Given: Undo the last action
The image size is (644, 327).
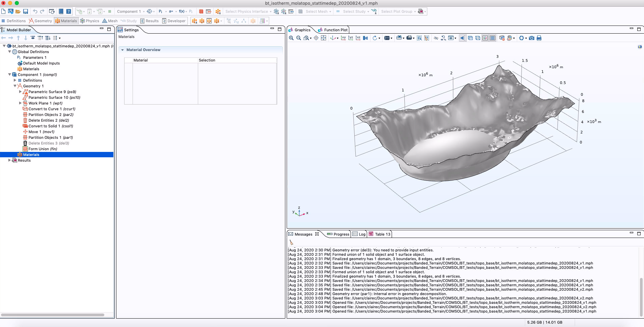Looking at the screenshot, I should tap(35, 11).
